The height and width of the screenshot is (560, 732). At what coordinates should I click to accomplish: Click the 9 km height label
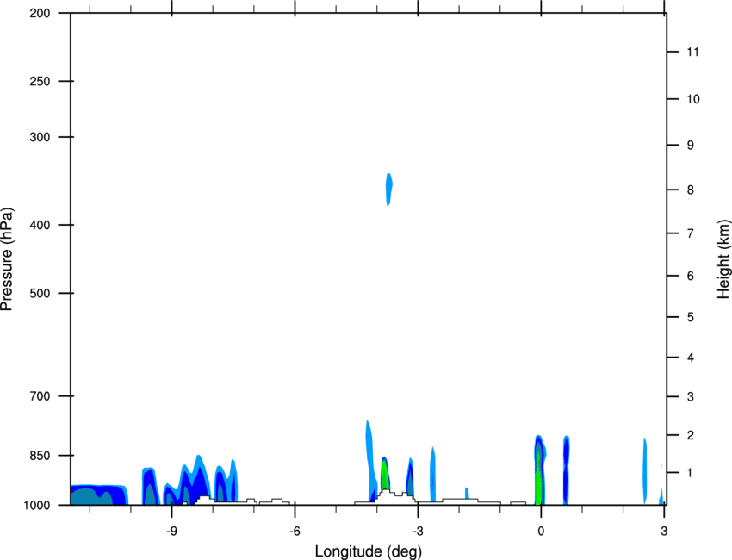691,146
